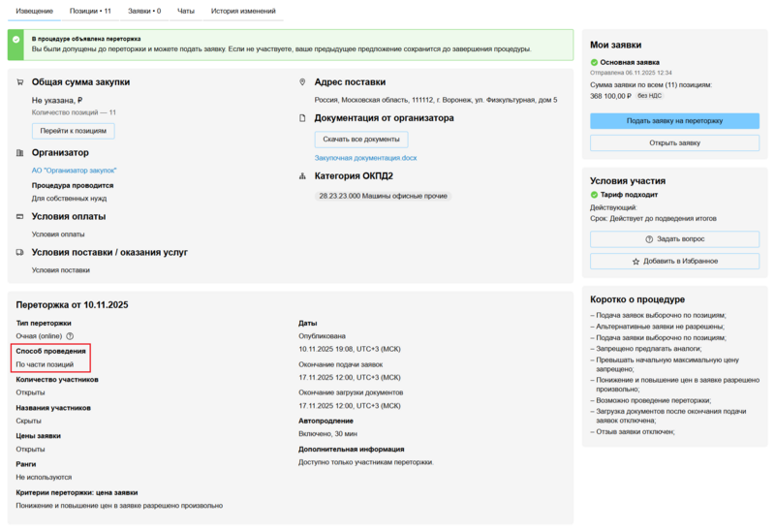775x532 pixels.
Task: Open the Чаты tab
Action: [x=186, y=10]
